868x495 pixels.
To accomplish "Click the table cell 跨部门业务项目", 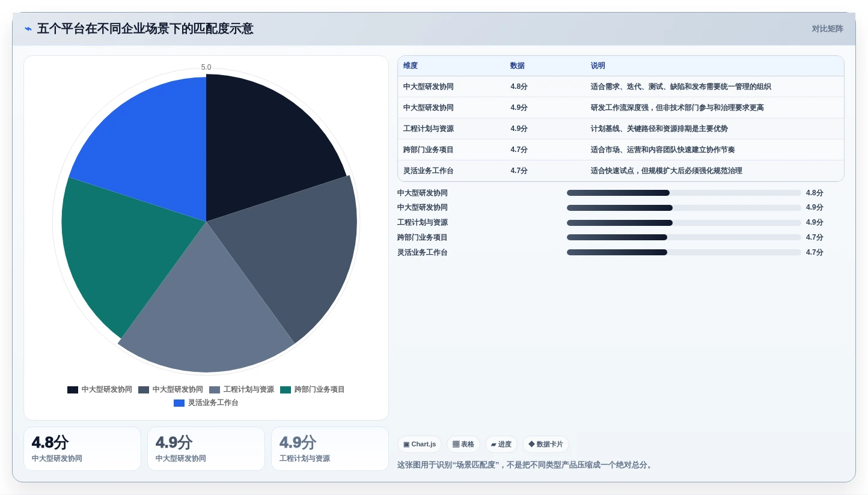I will coord(429,150).
